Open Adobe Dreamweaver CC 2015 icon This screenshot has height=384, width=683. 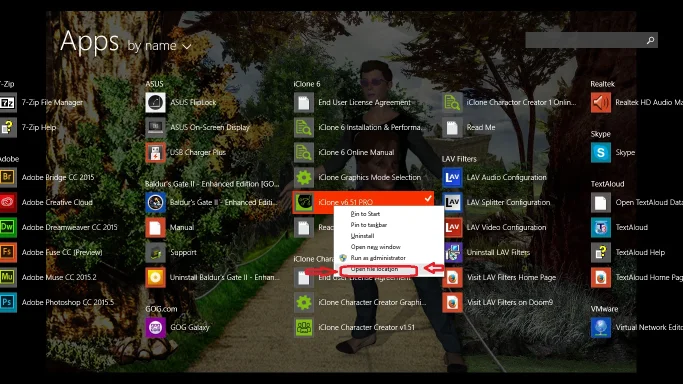[x=8, y=227]
